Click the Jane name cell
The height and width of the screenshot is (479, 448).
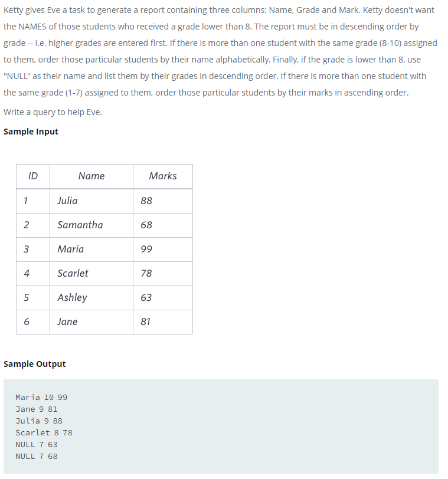pyautogui.click(x=91, y=321)
